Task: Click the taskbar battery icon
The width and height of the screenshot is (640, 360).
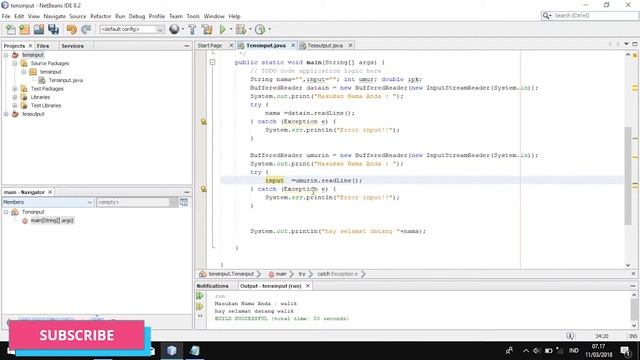Action: (x=549, y=351)
